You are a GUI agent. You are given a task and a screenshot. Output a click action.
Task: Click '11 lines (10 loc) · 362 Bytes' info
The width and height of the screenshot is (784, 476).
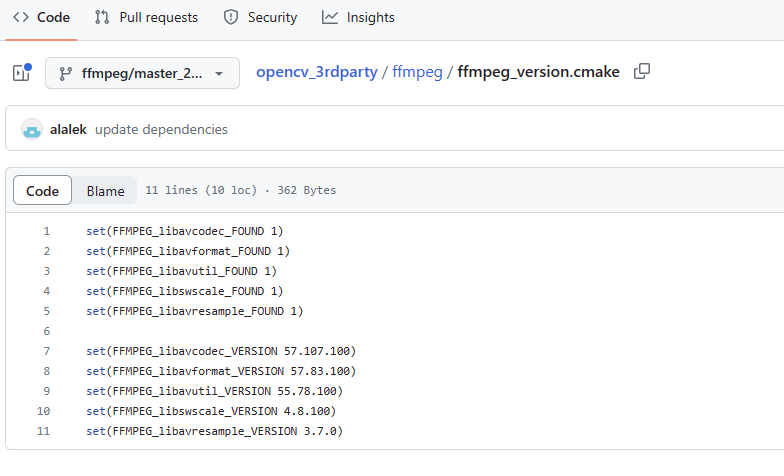coord(240,190)
